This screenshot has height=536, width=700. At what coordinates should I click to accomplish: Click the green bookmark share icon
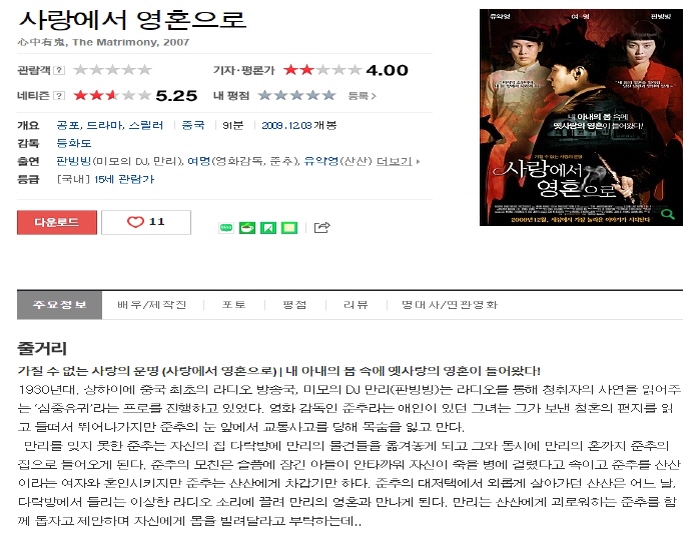[x=268, y=228]
